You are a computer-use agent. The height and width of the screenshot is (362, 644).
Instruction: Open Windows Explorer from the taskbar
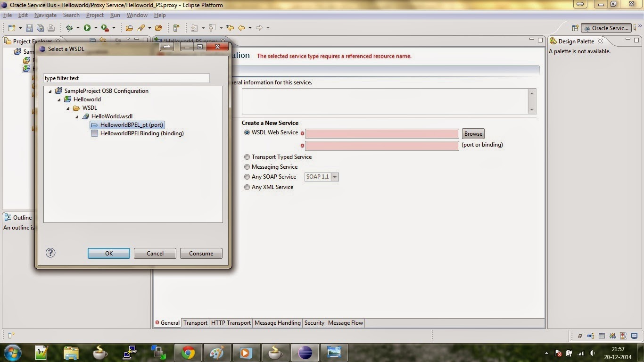(x=71, y=353)
